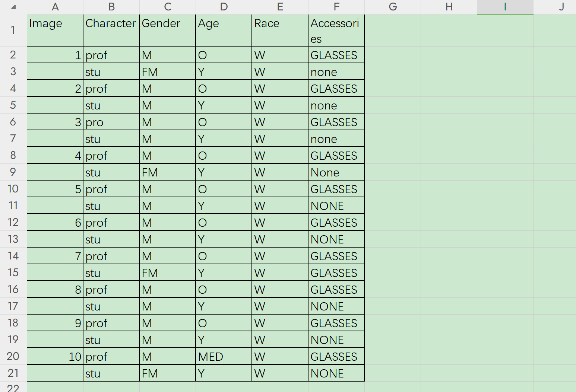
Task: Select column D header
Action: point(224,7)
